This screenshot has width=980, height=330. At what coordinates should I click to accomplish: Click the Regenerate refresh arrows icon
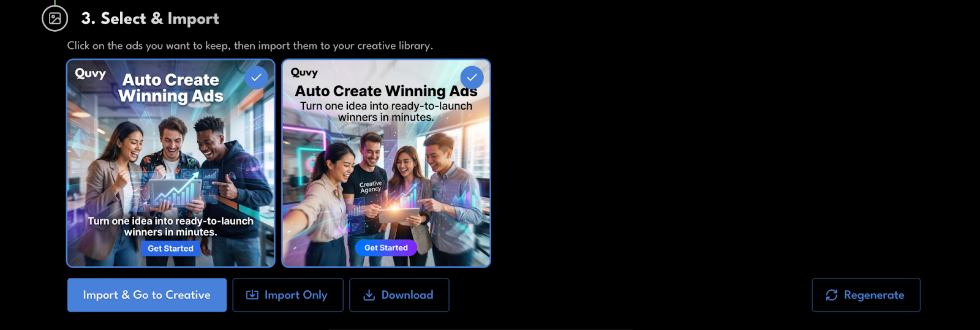click(x=831, y=295)
